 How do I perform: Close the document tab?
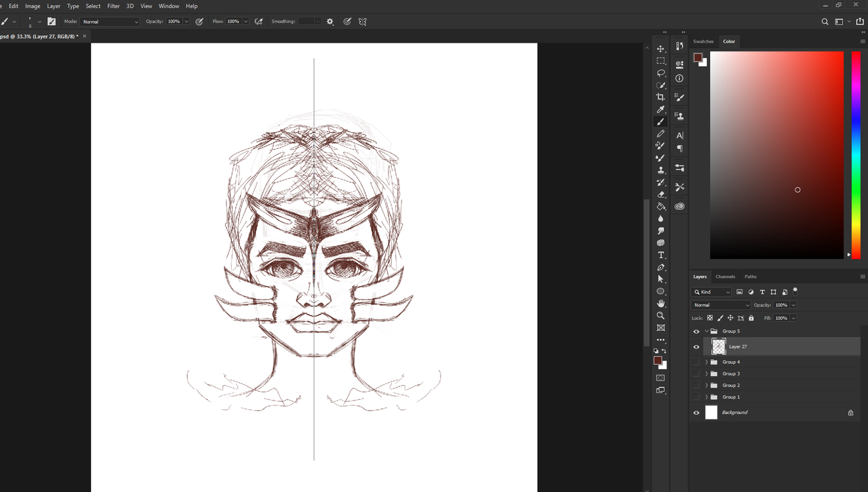point(85,36)
